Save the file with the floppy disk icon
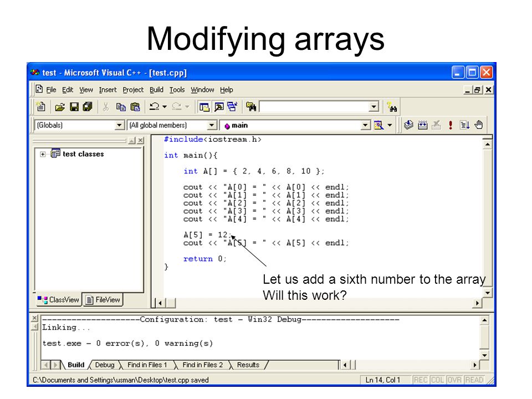 coord(74,107)
